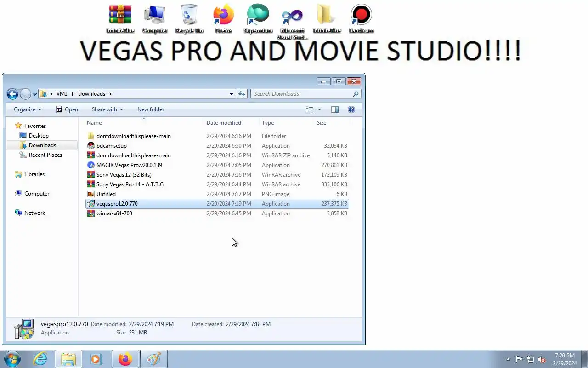Open the InfiniteBlue folder desktop icon
Viewport: 588px width, 368px height.
327,19
